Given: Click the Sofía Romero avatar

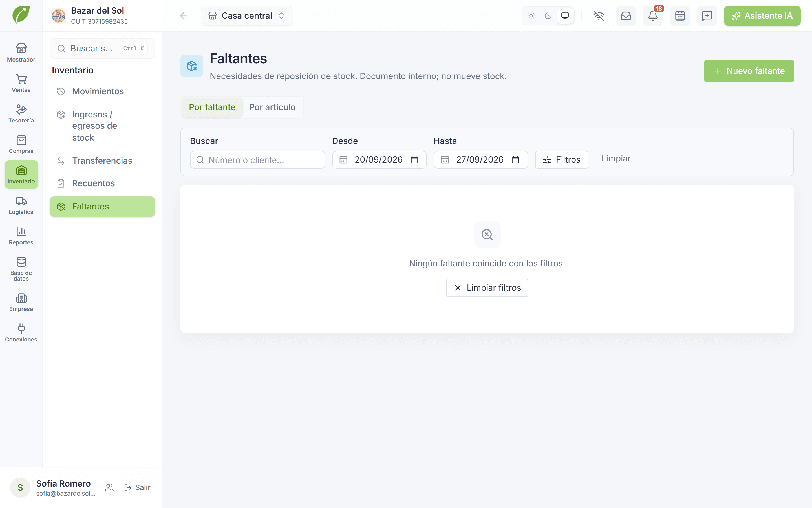Looking at the screenshot, I should click(x=20, y=487).
